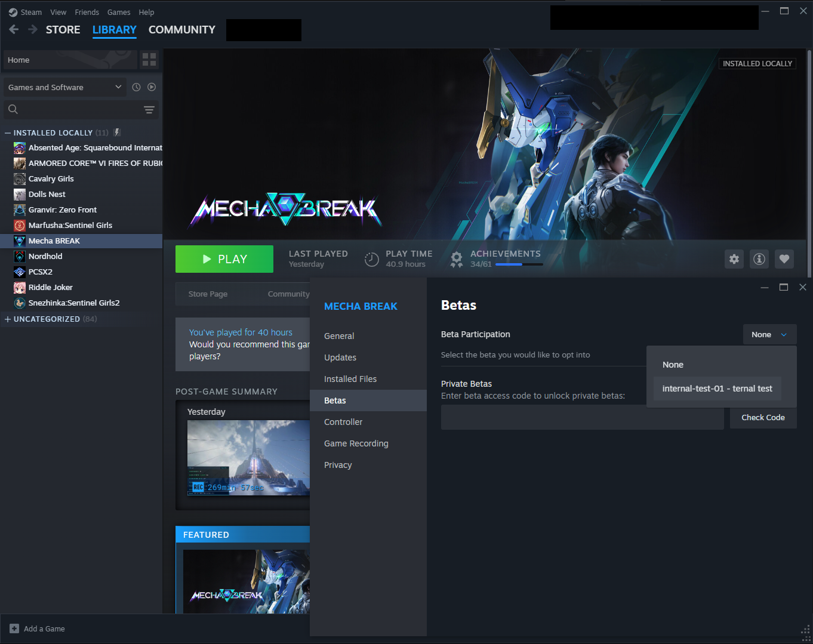Open General properties section
This screenshot has width=813, height=644.
coord(368,336)
